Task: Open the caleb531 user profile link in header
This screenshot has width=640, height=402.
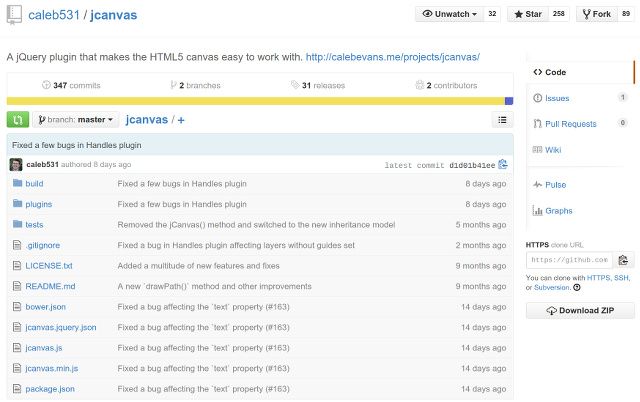Action: click(54, 15)
